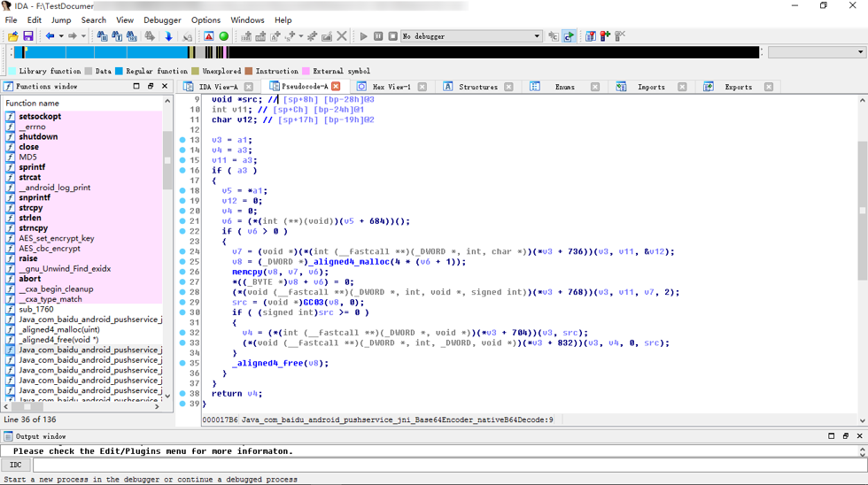Click the gray X toolbar icon
This screenshot has width=868, height=485.
[342, 36]
